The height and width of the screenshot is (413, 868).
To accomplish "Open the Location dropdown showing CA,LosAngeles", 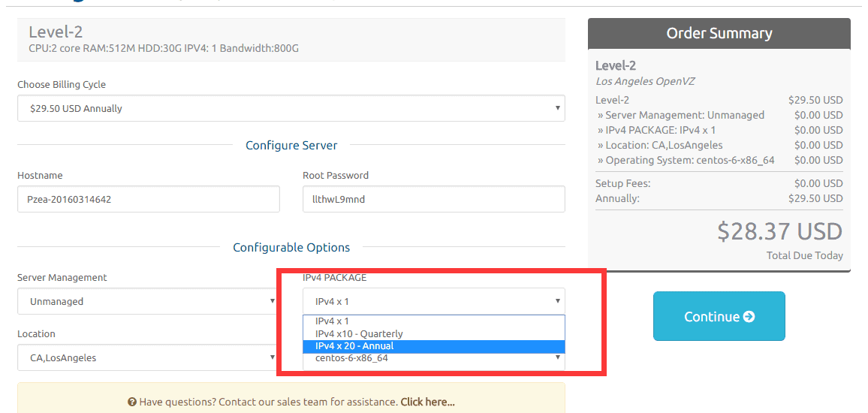I will click(x=146, y=357).
